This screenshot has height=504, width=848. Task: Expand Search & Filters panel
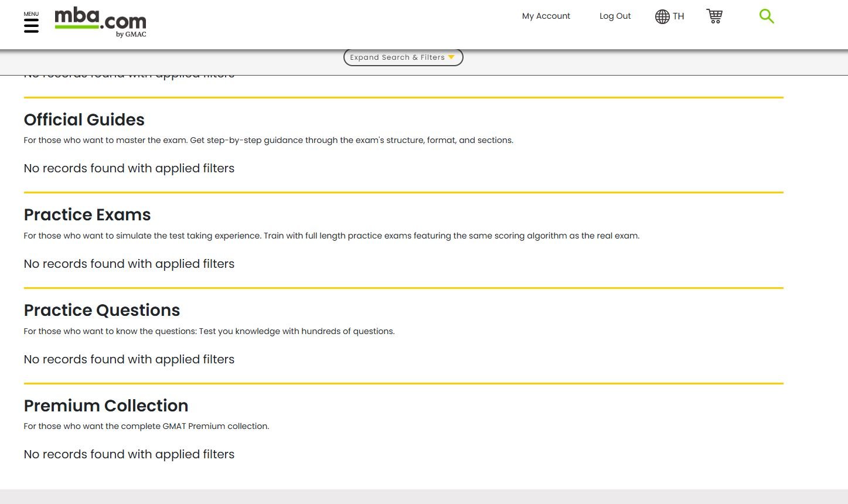397,57
